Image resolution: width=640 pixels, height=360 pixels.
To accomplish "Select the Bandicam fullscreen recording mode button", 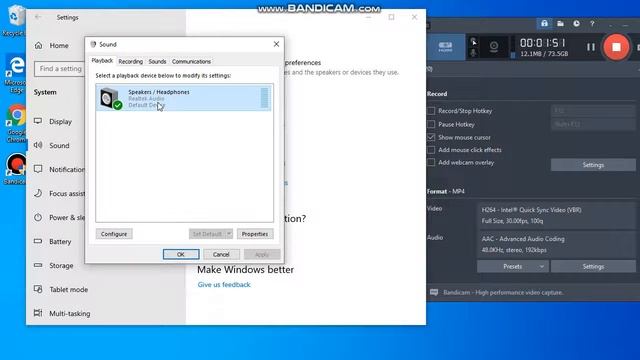I will [445, 47].
